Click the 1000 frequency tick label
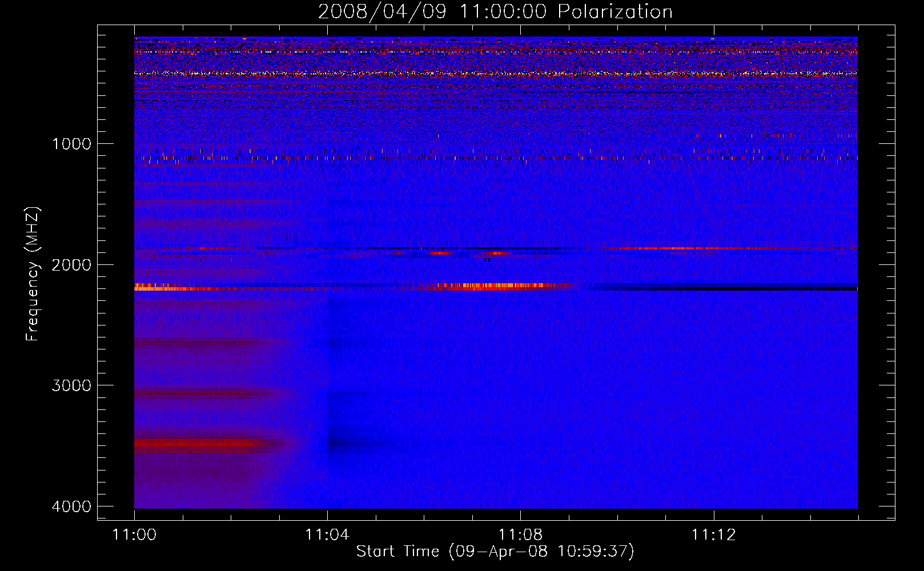 coord(71,144)
